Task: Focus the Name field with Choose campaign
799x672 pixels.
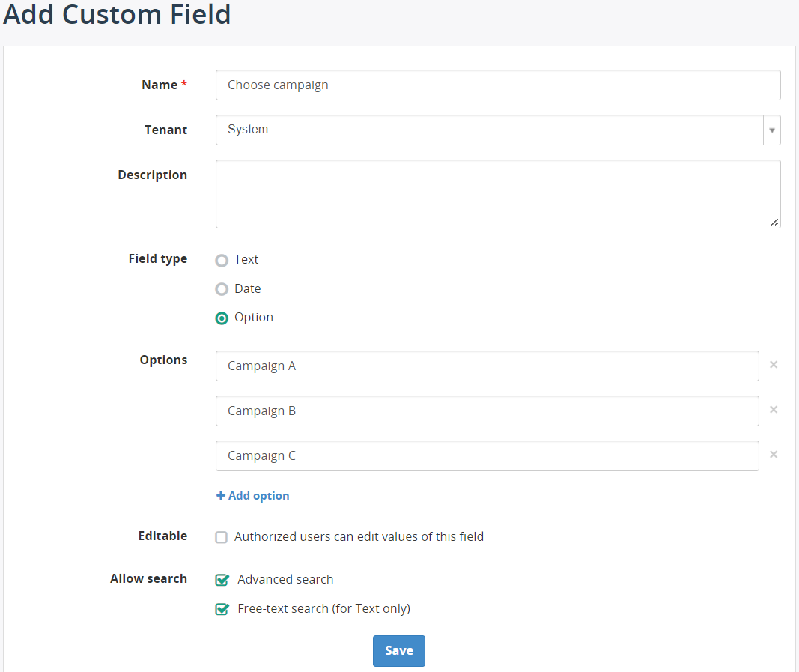Action: (x=498, y=85)
